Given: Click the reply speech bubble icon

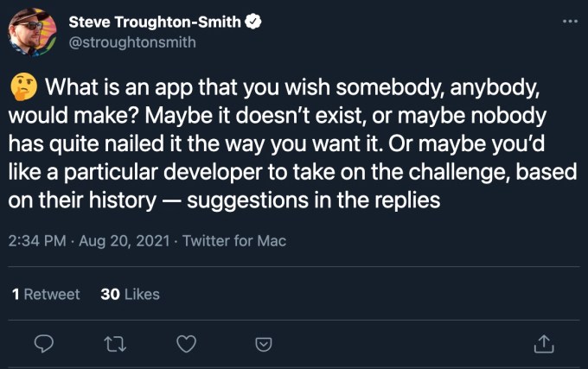Looking at the screenshot, I should (45, 343).
